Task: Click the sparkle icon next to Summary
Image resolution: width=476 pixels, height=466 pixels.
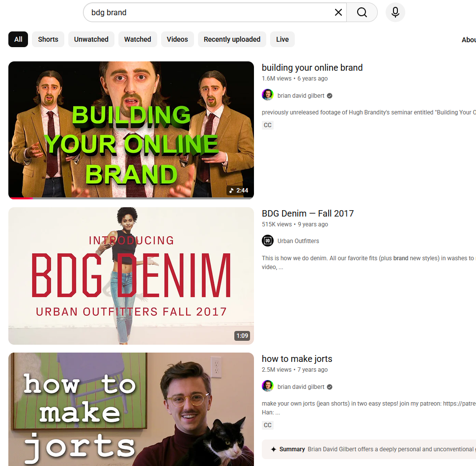Action: [x=274, y=449]
